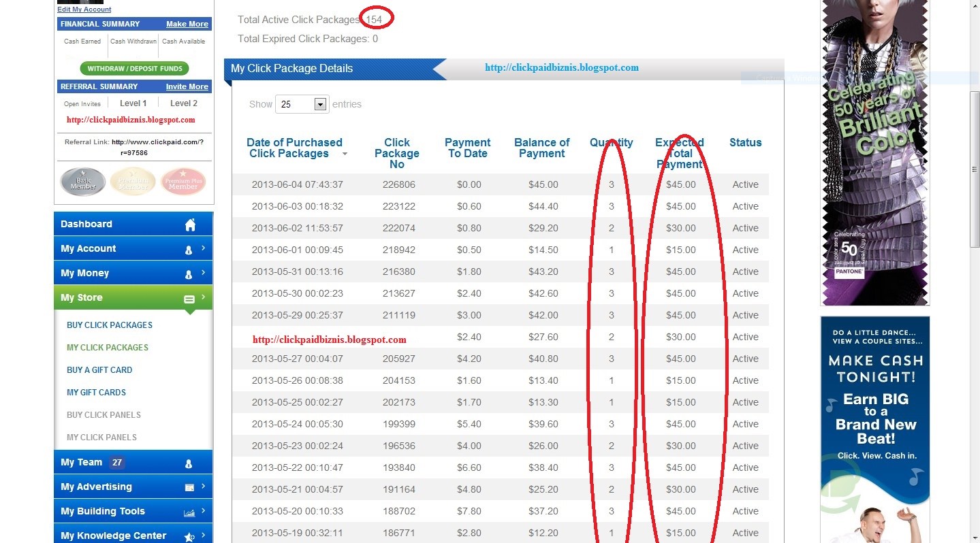
Task: Click the Make More link
Action: tap(187, 24)
